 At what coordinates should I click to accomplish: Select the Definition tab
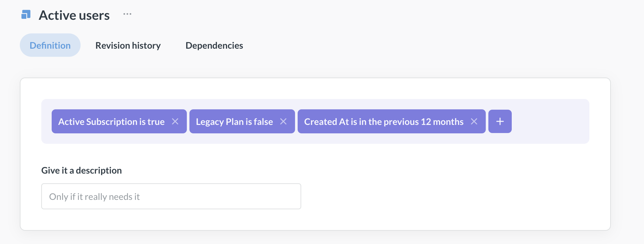point(50,45)
